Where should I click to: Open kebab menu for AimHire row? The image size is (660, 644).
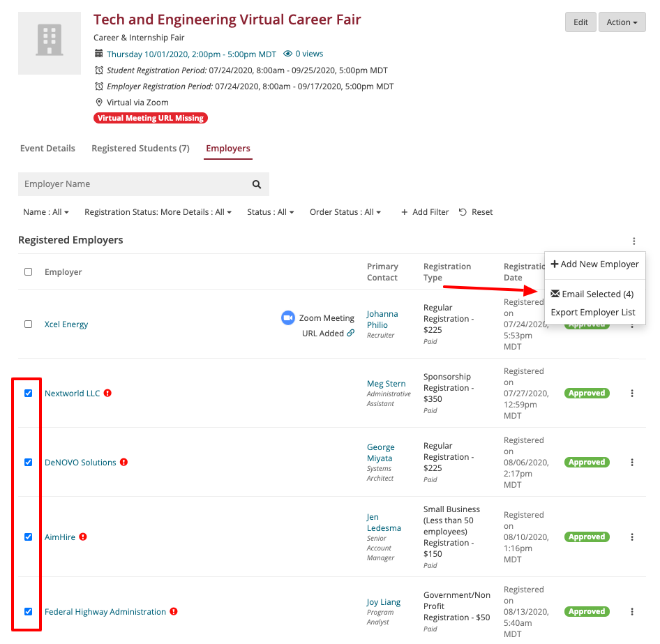[632, 537]
